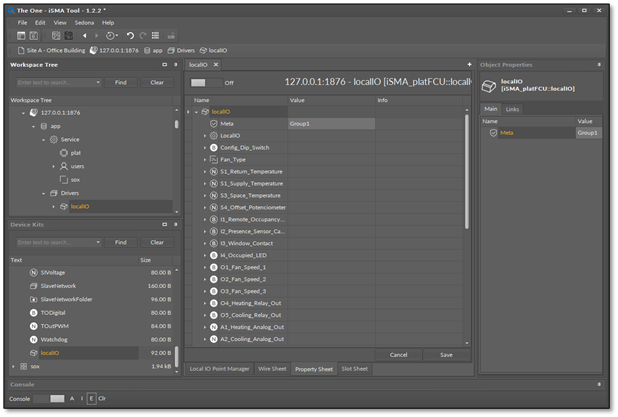Click the Config_Dip_Switch component icon
This screenshot has width=618, height=417.
(213, 147)
